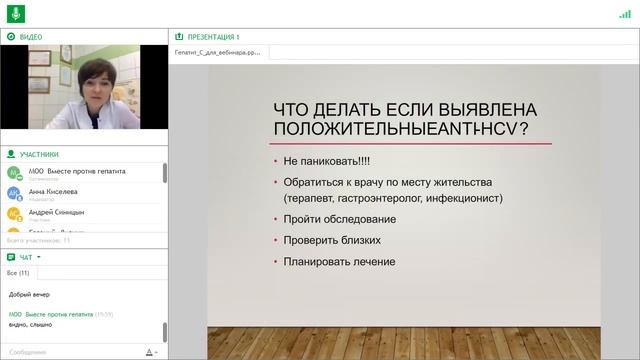Click the Всего участников: 11 counter

click(38, 240)
